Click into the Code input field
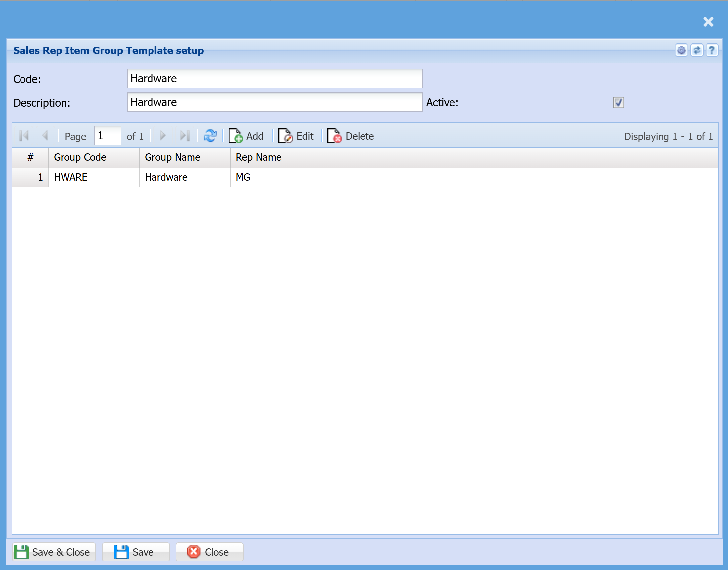728x570 pixels. coord(274,79)
